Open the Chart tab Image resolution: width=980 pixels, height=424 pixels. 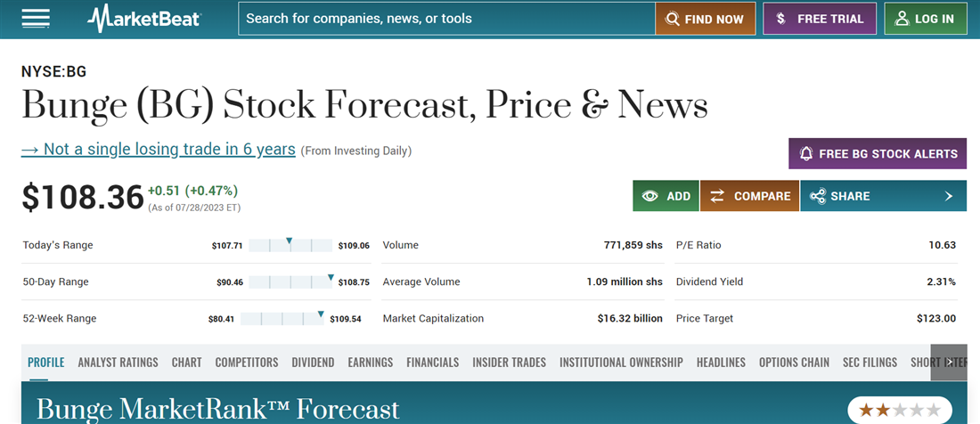coord(187,363)
